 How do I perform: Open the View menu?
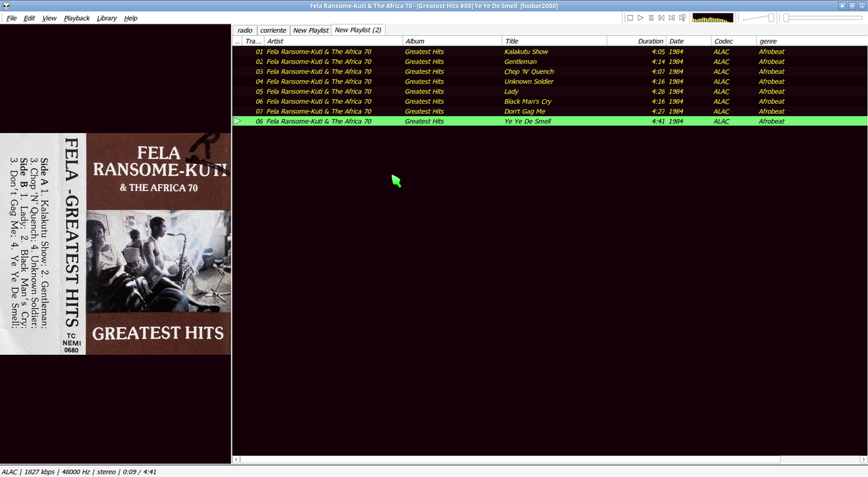point(50,18)
